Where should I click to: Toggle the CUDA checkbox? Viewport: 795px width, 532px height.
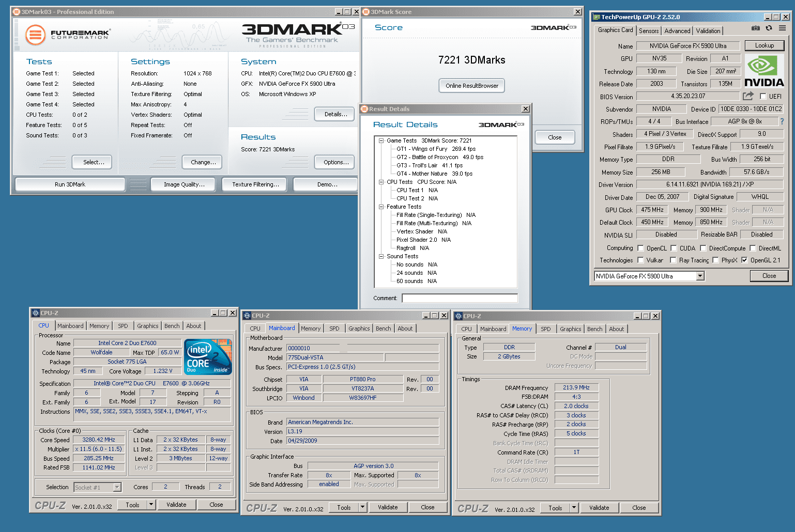coord(674,248)
